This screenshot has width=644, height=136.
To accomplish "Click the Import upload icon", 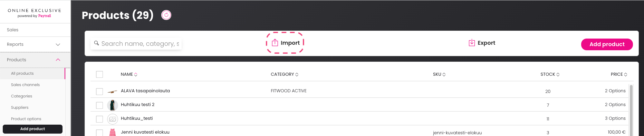I will (275, 43).
